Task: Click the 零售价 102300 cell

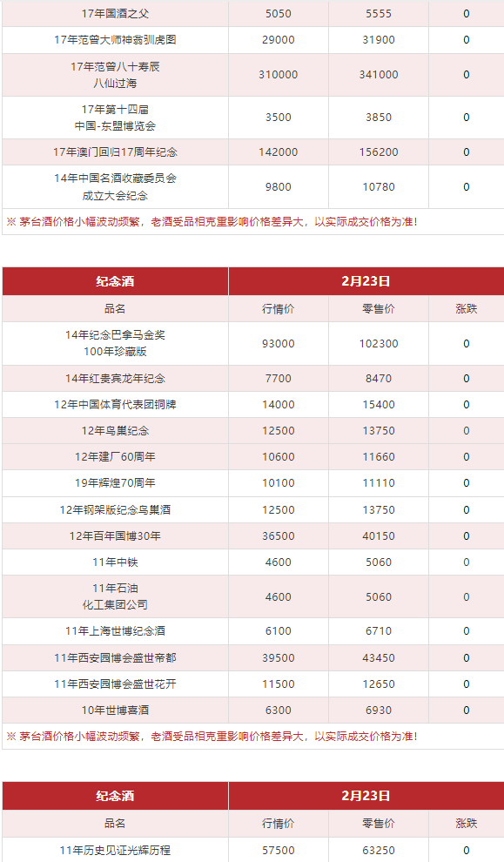Action: pos(379,344)
